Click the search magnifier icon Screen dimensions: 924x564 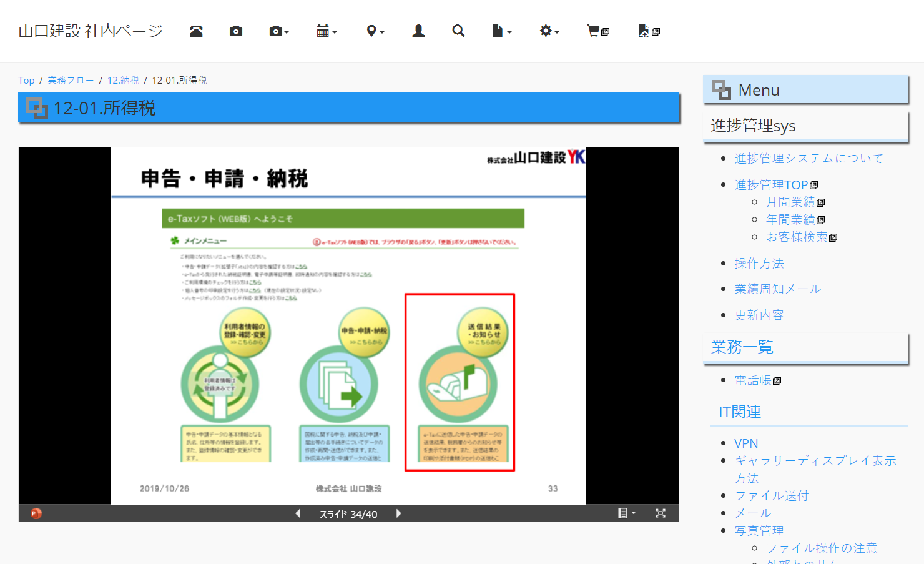click(458, 31)
